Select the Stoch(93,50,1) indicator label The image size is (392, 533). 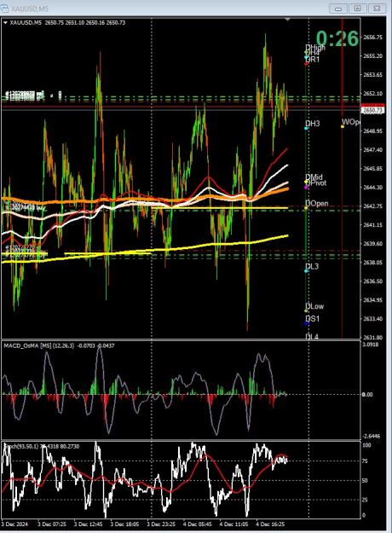21,446
